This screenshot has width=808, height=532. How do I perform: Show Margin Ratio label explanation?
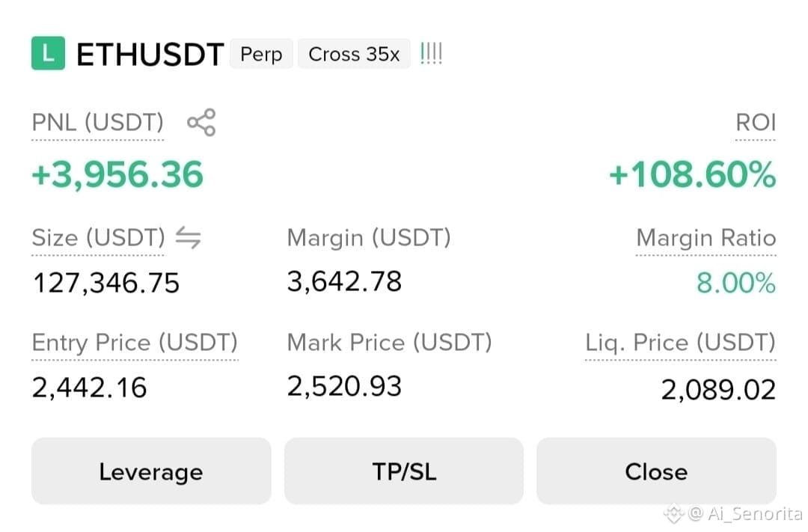706,238
